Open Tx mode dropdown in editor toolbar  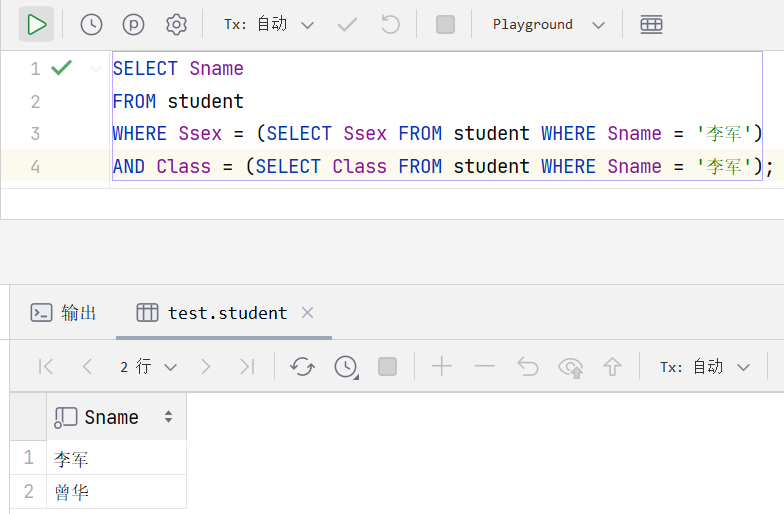[x=269, y=24]
